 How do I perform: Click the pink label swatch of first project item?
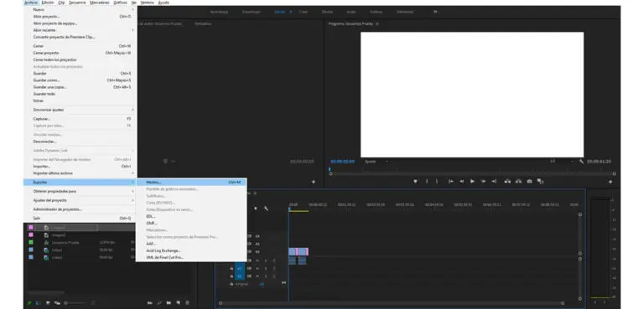[x=31, y=227]
